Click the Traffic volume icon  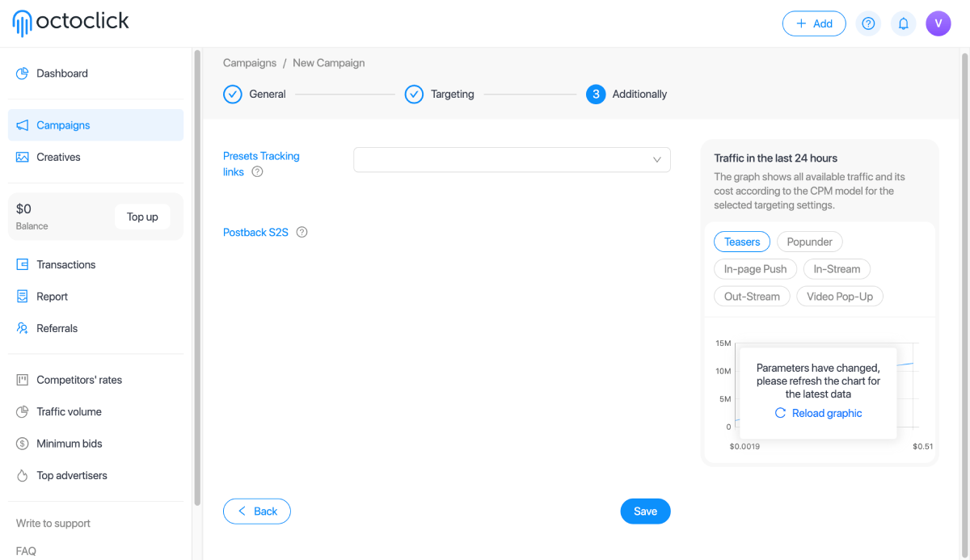tap(23, 411)
